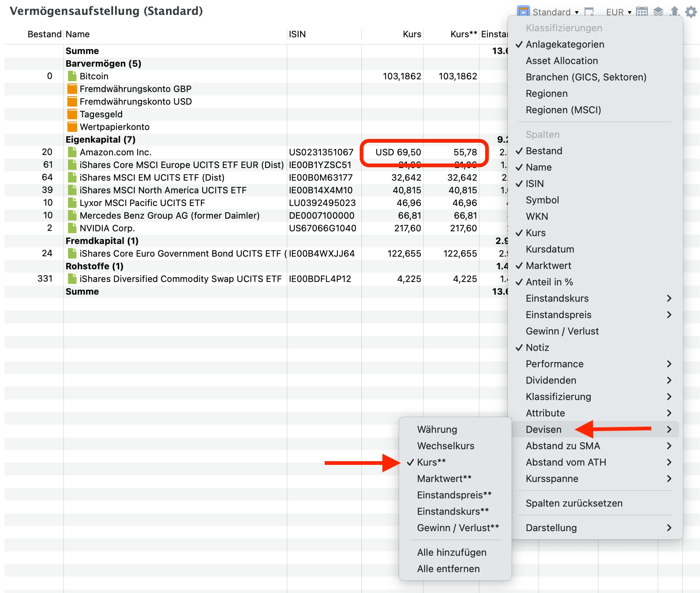Viewport: 700px width, 593px height.
Task: Open the EUR currency dropdown
Action: 618,12
